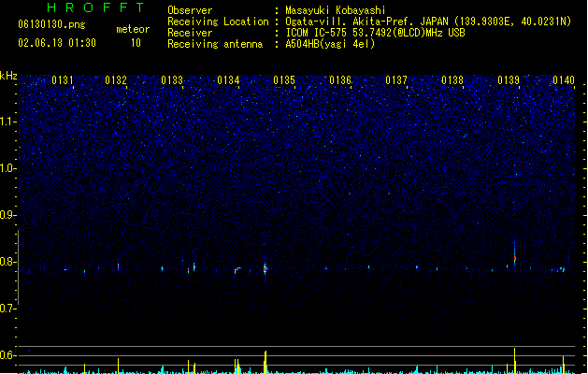Select the ICOM IC-575 receiver value
Viewport: 588px width, 374px height.
click(376, 33)
